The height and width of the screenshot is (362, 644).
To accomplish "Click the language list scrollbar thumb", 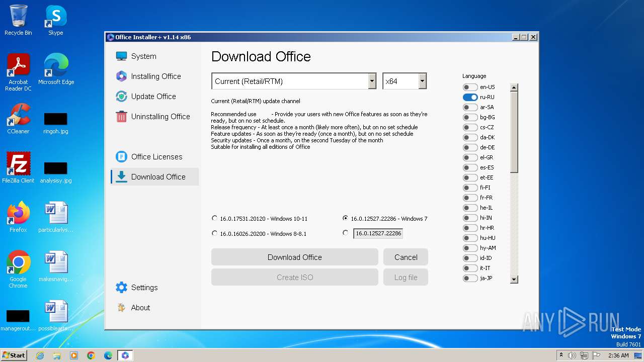I will [x=514, y=132].
